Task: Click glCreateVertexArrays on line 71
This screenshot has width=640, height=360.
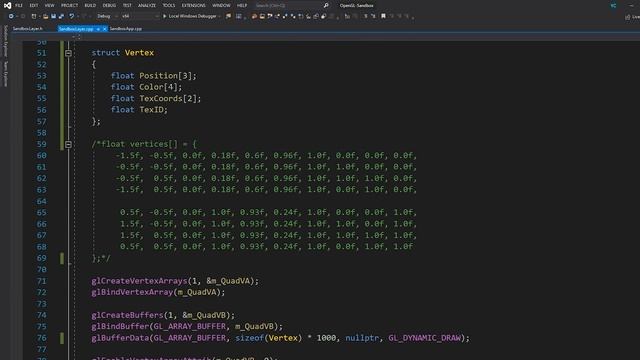Action: [139, 281]
